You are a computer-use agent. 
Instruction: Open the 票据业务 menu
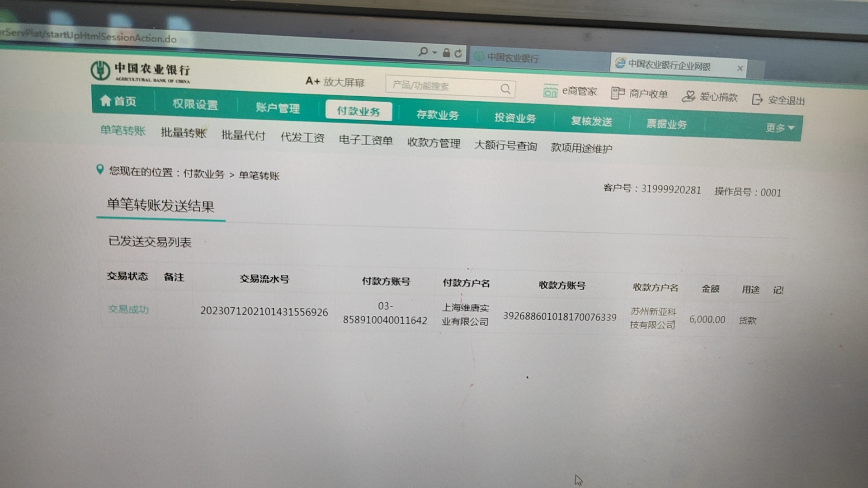point(666,124)
